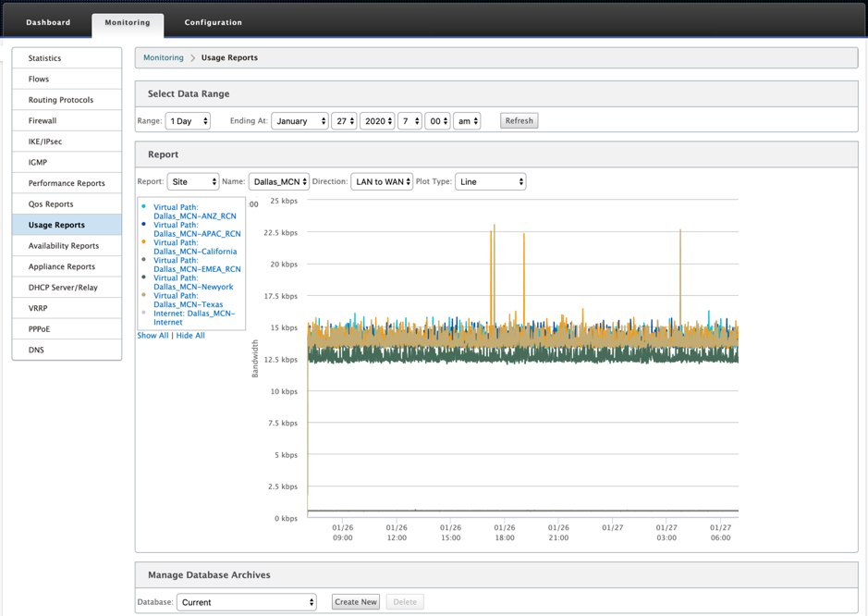
Task: Click the Show All link
Action: 153,336
